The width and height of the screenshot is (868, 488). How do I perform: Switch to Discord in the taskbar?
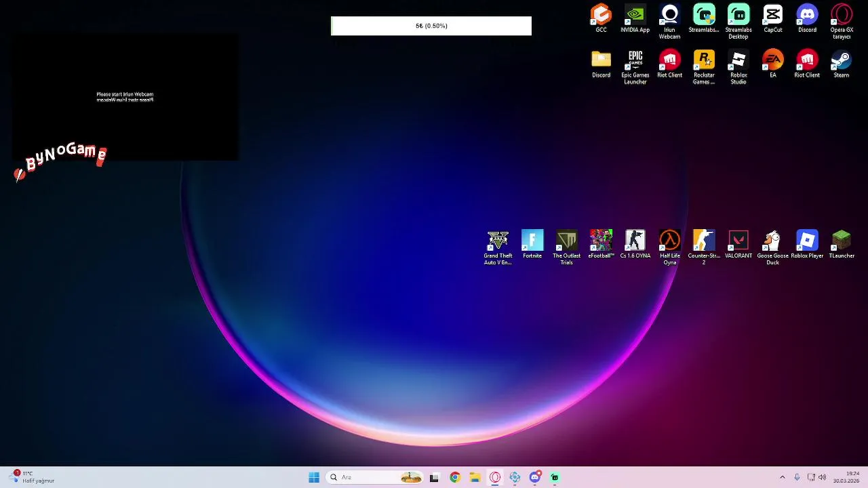pos(535,477)
